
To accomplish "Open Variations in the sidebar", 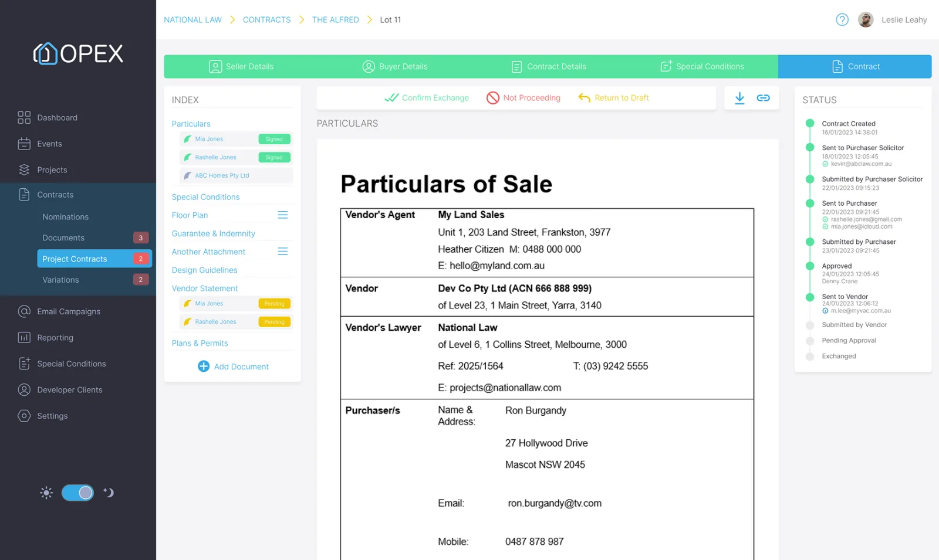I will pos(60,280).
